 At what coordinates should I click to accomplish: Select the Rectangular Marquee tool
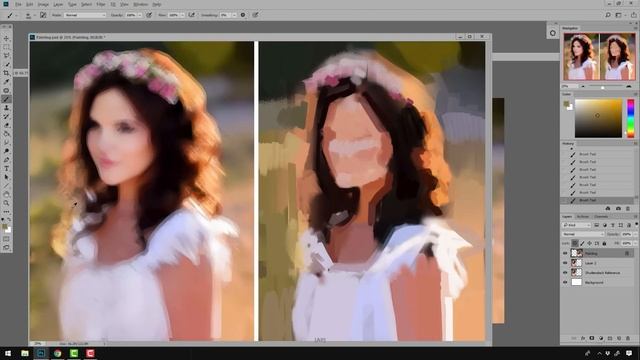6,47
